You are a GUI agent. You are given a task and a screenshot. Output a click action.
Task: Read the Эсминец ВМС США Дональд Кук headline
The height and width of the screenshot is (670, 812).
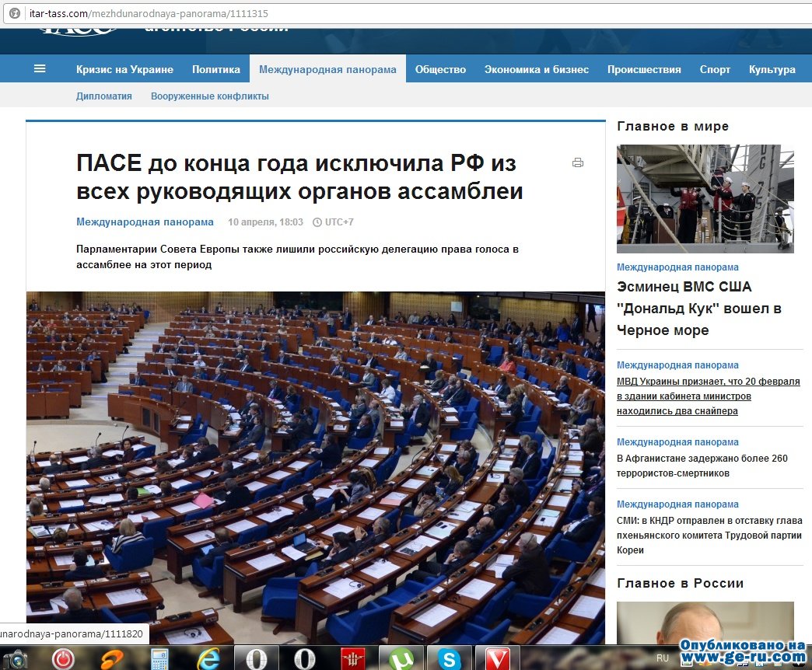pyautogui.click(x=698, y=309)
